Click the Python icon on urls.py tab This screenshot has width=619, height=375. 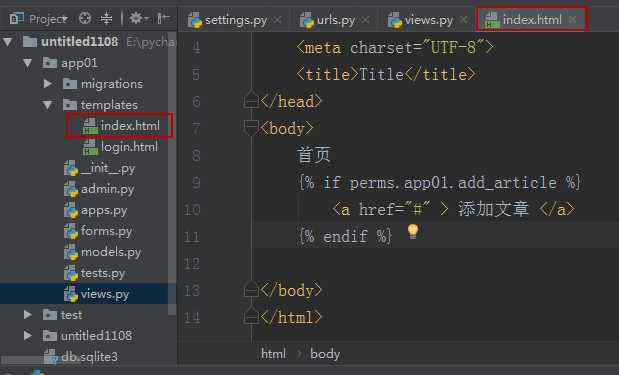[x=307, y=20]
